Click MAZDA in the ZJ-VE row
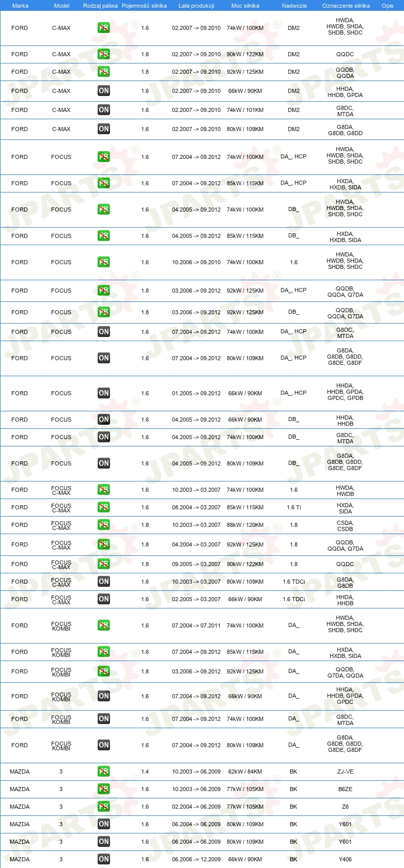The height and width of the screenshot is (868, 404). 20,771
